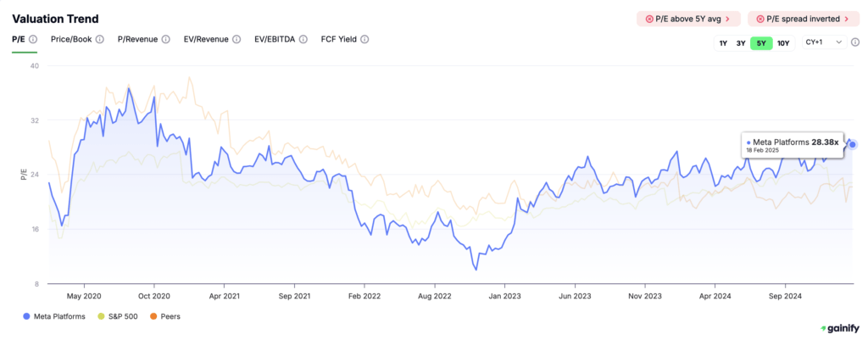This screenshot has height=340, width=868.
Task: Switch to the P/Revenue tab
Action: point(138,39)
